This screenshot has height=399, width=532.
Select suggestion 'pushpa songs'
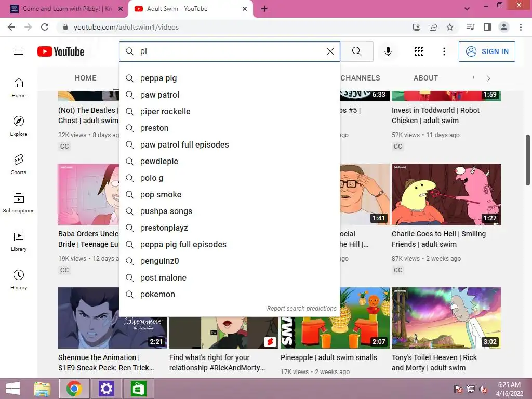click(230, 211)
